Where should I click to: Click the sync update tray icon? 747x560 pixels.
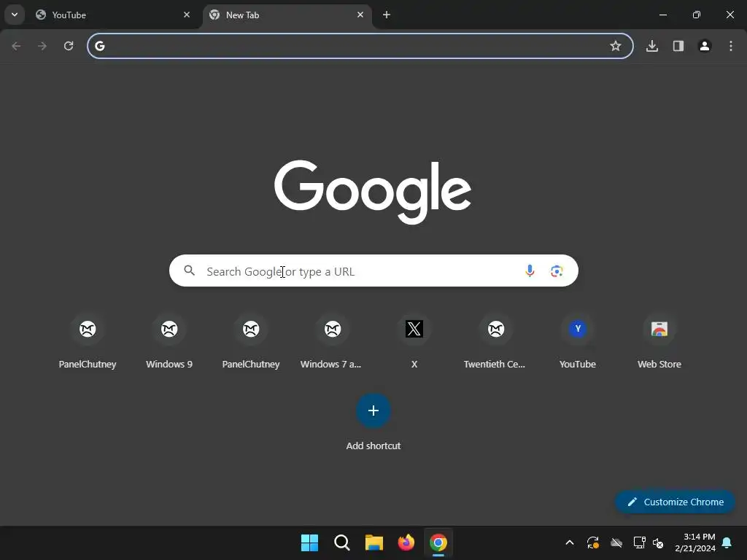(592, 542)
